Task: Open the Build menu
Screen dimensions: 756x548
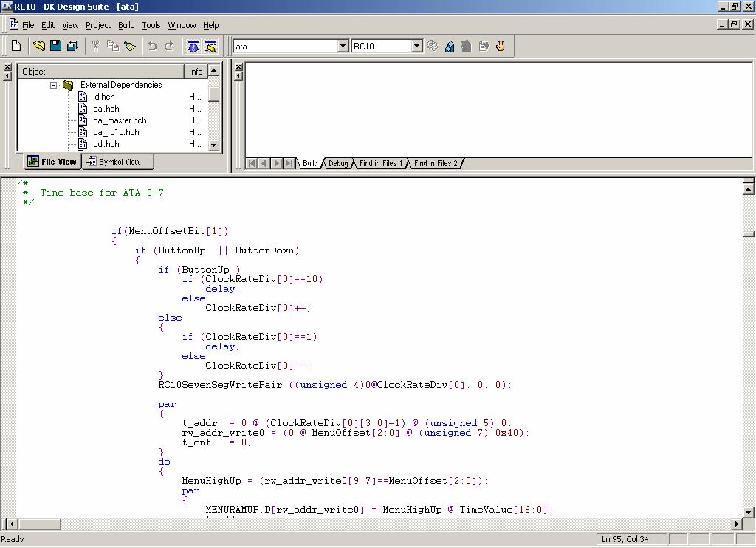Action: pyautogui.click(x=126, y=25)
